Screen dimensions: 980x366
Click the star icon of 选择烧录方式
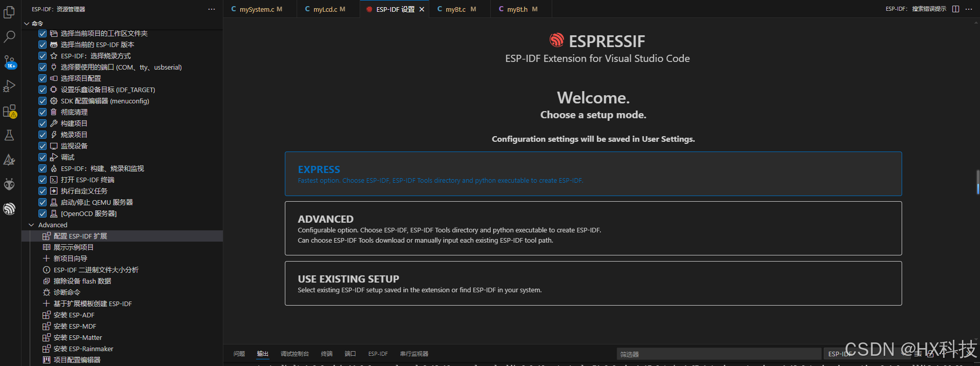tap(54, 56)
